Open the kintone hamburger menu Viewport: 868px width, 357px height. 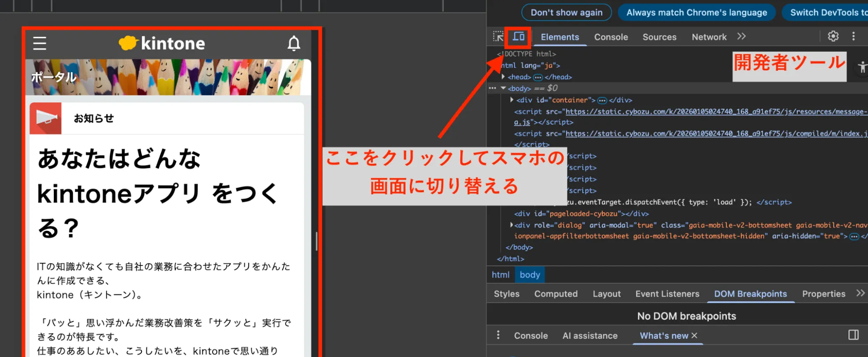pyautogui.click(x=40, y=43)
